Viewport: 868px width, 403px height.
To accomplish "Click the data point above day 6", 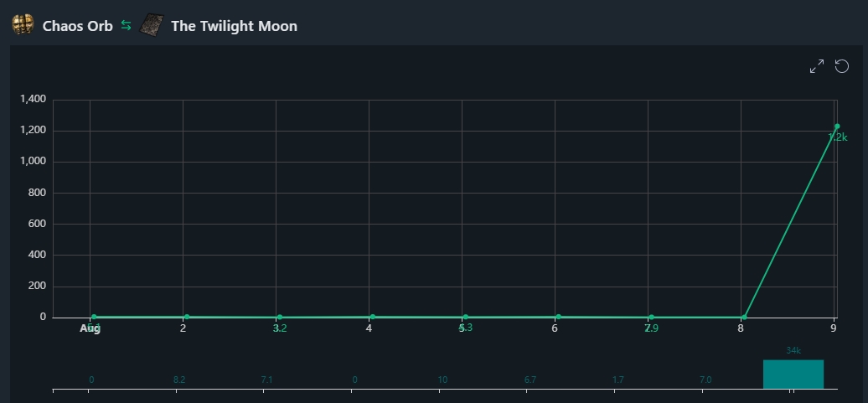I will click(x=558, y=318).
